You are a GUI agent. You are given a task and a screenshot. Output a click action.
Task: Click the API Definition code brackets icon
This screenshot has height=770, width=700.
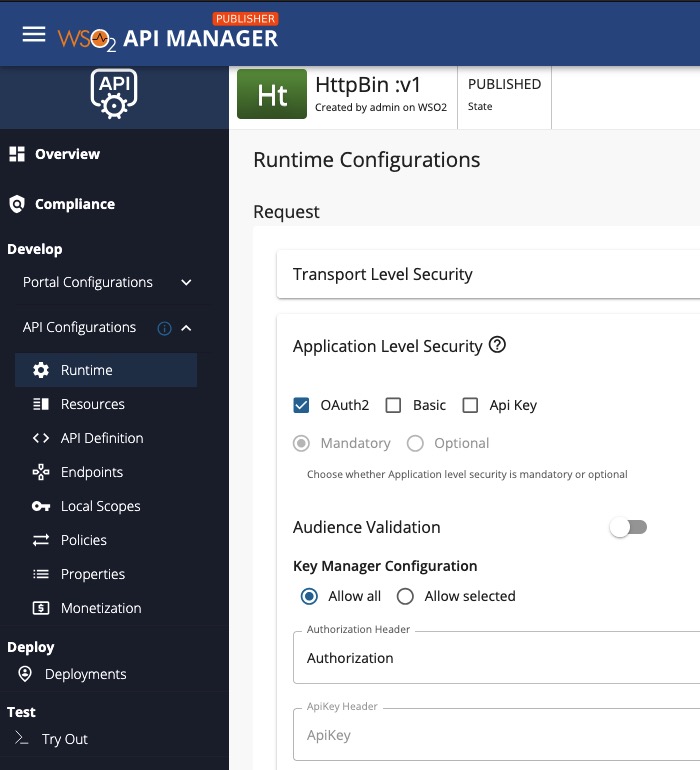[41, 438]
